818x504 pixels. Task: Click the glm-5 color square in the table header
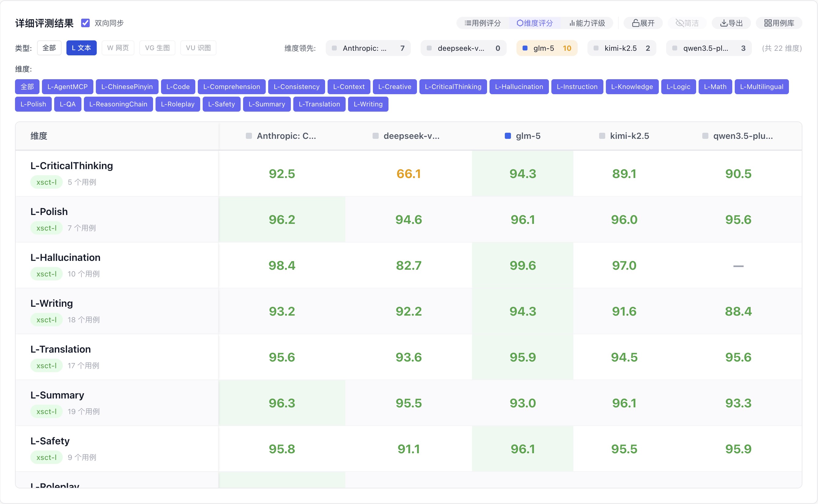508,136
